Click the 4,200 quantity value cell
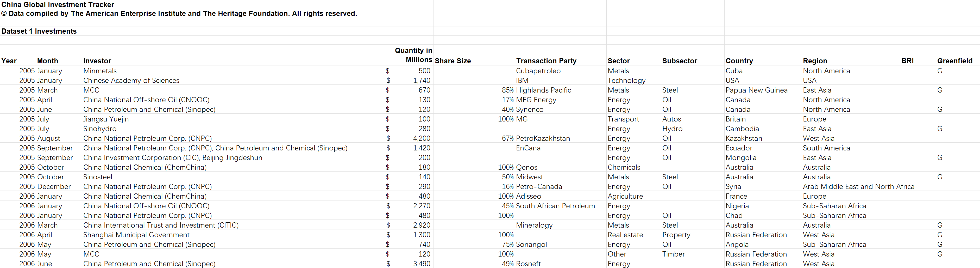 (x=422, y=138)
